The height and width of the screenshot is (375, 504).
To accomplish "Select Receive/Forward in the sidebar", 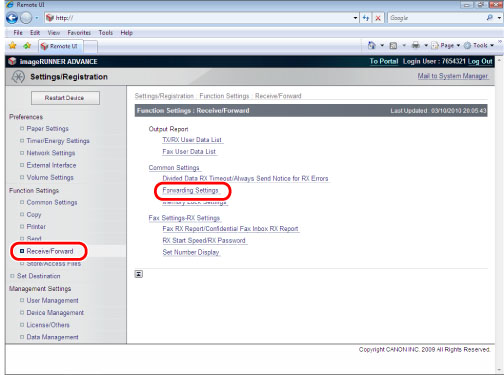I will pyautogui.click(x=50, y=251).
